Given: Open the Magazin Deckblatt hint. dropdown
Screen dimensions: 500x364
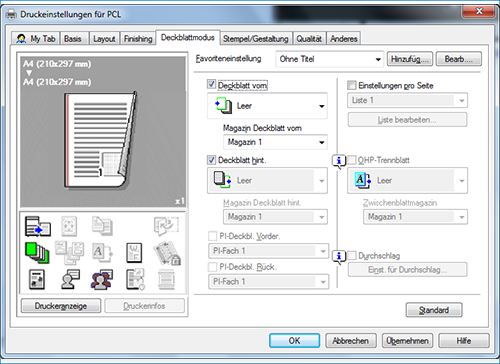Looking at the screenshot, I should (x=275, y=217).
